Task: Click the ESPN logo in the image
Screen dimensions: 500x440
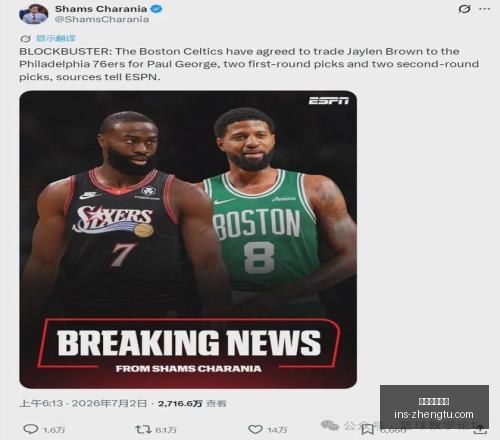Action: (x=329, y=101)
